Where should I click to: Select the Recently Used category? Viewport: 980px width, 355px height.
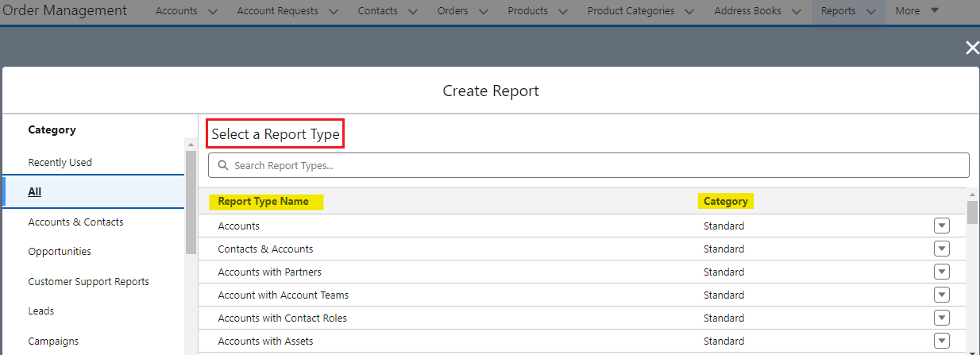point(60,162)
